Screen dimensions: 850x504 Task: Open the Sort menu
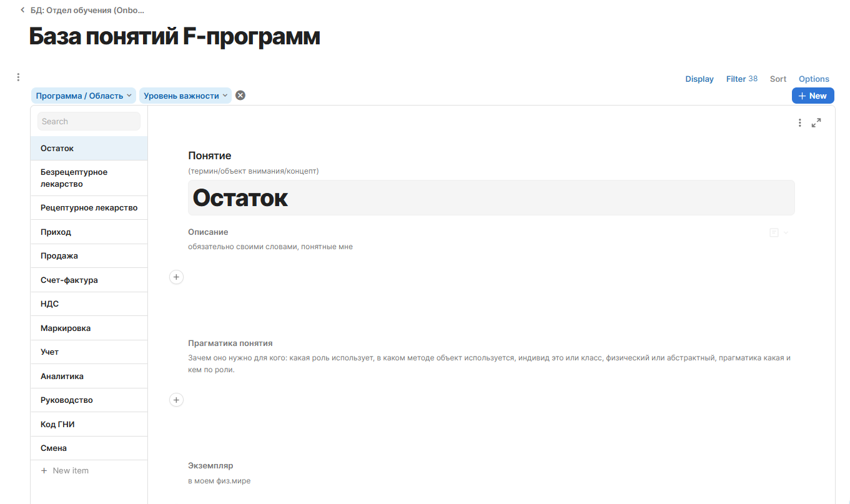pyautogui.click(x=778, y=79)
